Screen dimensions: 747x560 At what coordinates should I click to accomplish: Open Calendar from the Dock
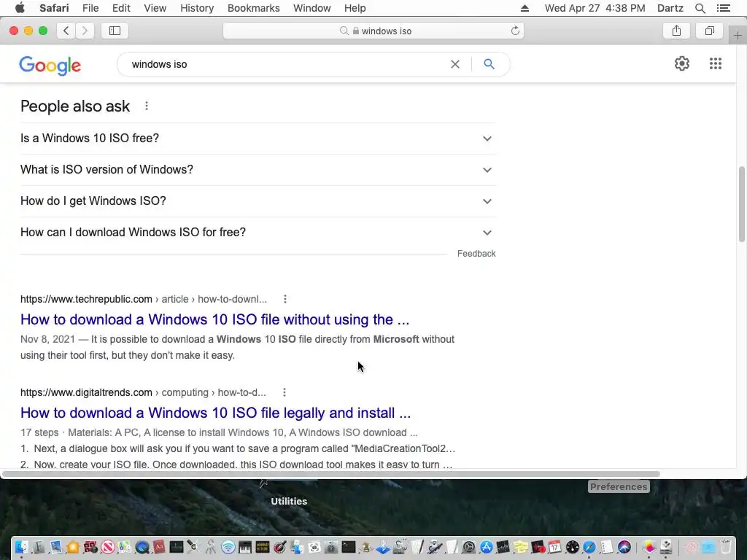[555, 547]
